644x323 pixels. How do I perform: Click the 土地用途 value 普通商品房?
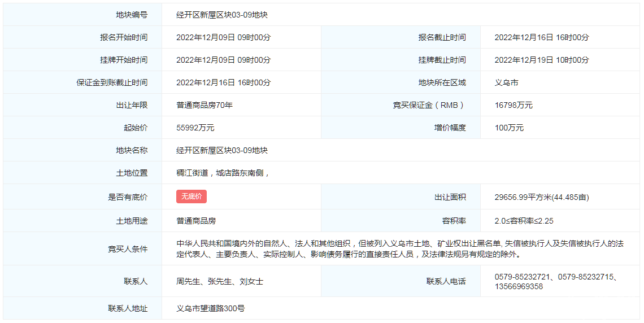(196, 221)
